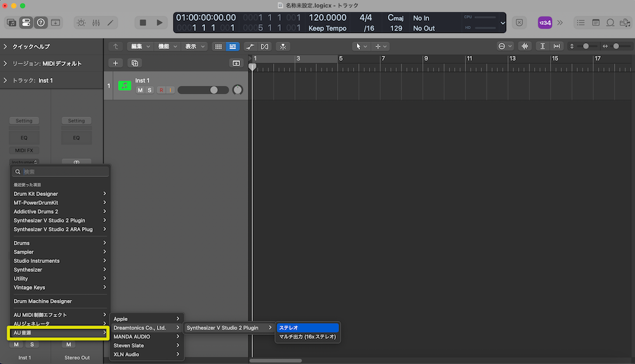Open the Loop Browser icon

[x=610, y=23]
